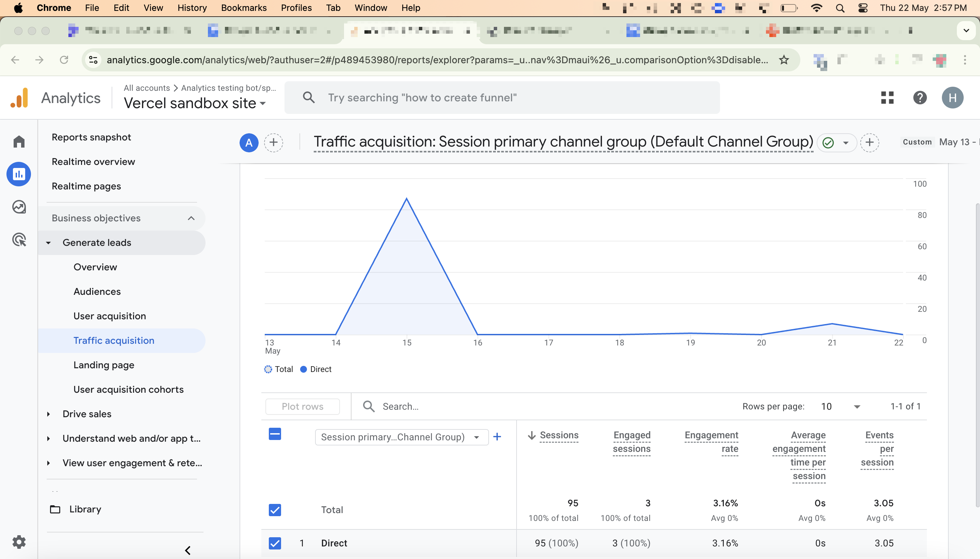
Task: Open the Bookmarks menu in the menu bar
Action: pyautogui.click(x=244, y=8)
